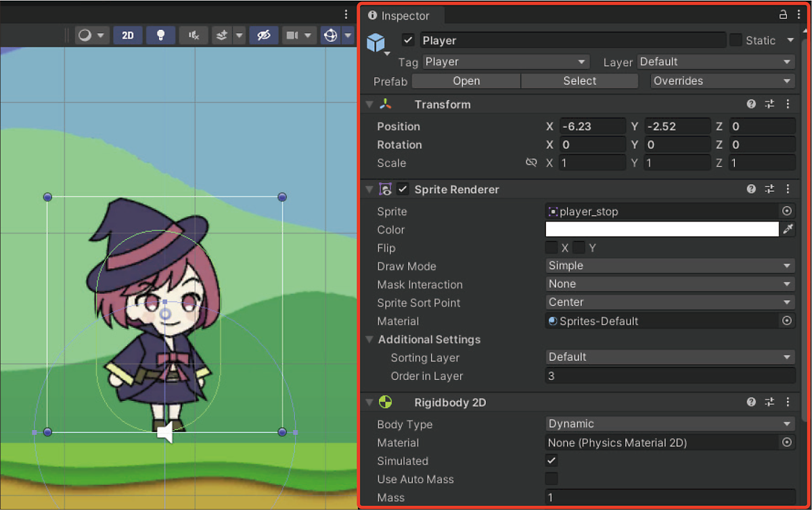Open material picker for Sprites-Default
The height and width of the screenshot is (510, 812).
(787, 321)
